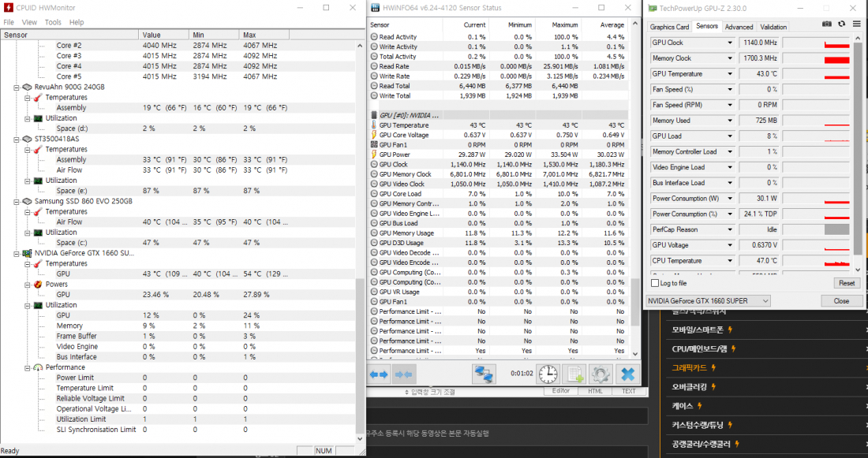Switch to GPU-Z Advanced tab

click(739, 27)
